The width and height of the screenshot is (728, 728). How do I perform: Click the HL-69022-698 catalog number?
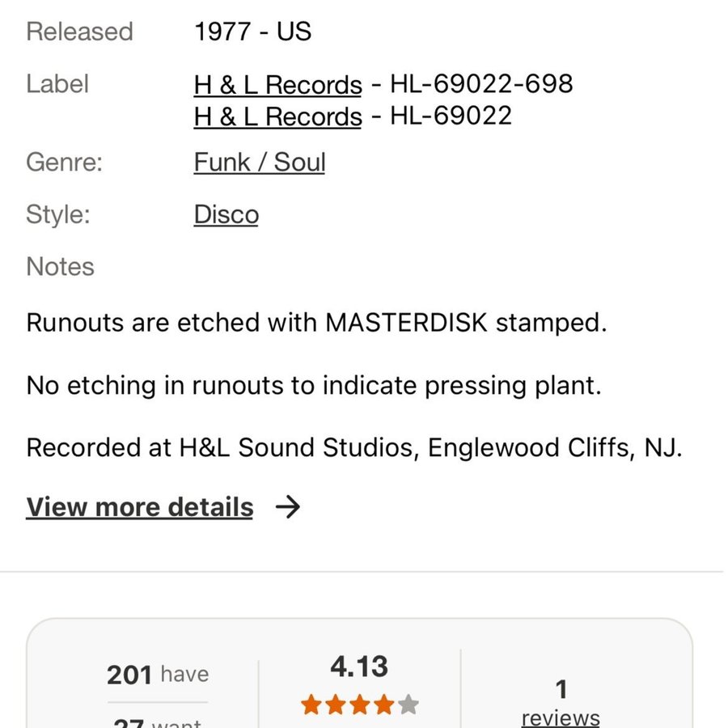(x=481, y=84)
